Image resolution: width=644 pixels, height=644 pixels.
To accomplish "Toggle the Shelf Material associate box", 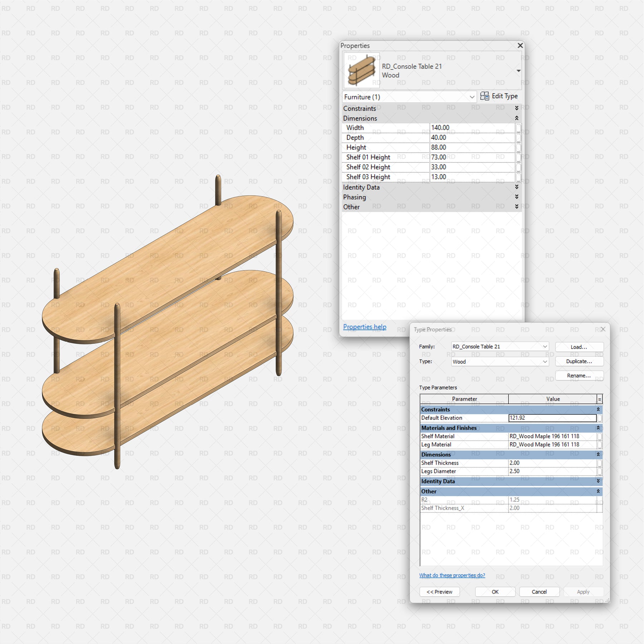I will click(x=600, y=436).
